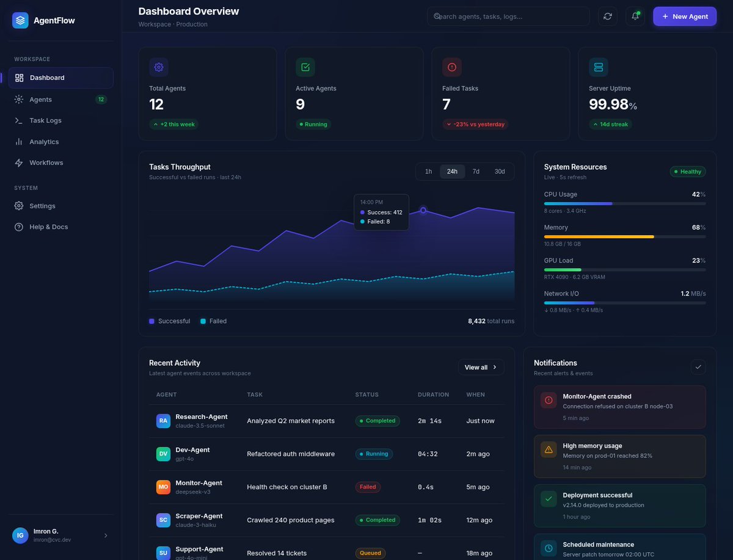Click the Server Uptime server icon
Screen dimensions: 733x560
(599, 67)
